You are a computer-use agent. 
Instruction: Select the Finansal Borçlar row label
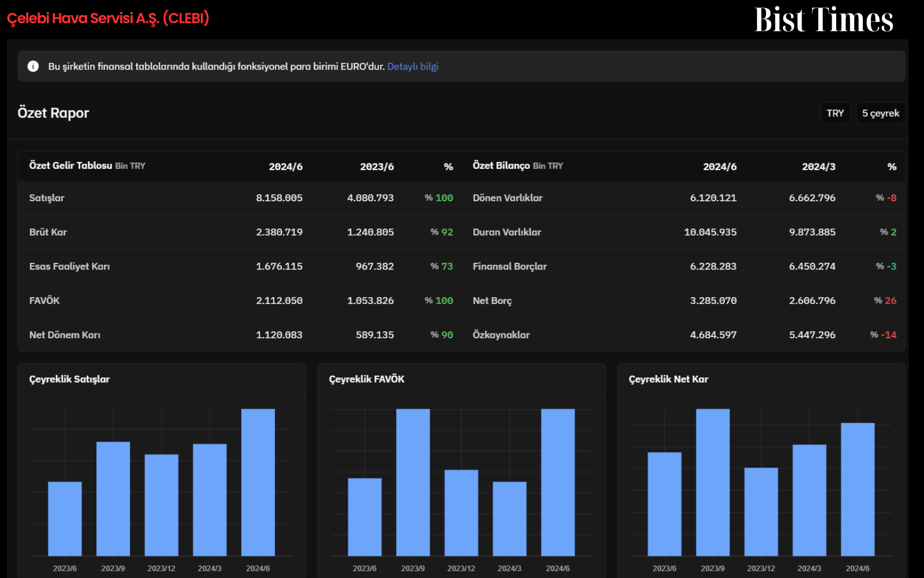point(509,266)
